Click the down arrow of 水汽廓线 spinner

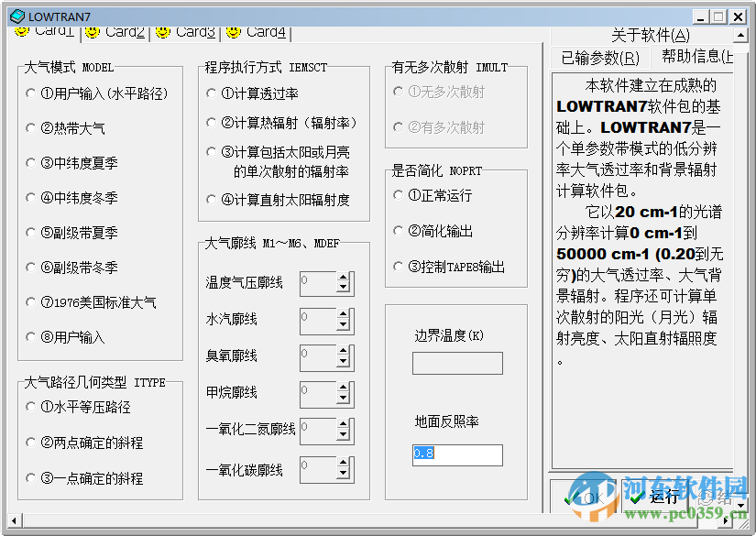342,324
